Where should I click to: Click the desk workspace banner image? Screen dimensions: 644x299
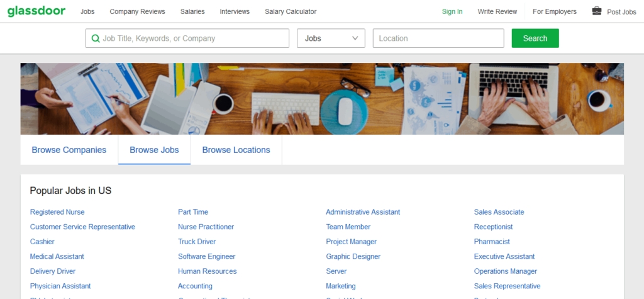tap(322, 98)
